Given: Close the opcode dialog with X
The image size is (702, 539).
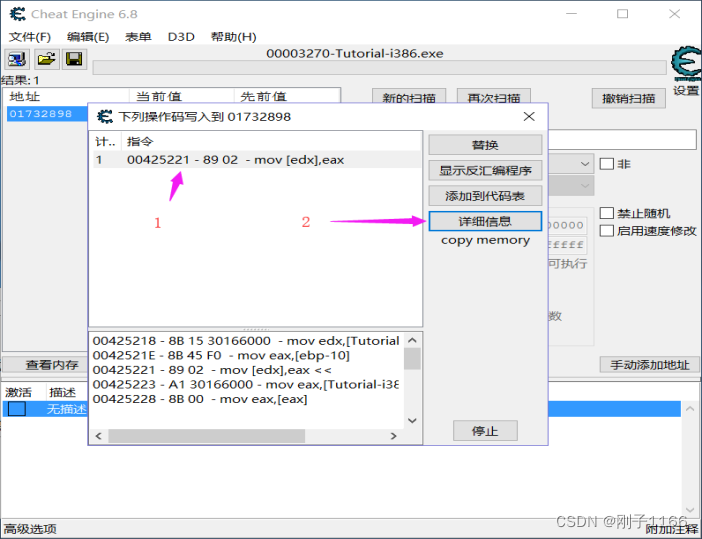Looking at the screenshot, I should pyautogui.click(x=529, y=117).
